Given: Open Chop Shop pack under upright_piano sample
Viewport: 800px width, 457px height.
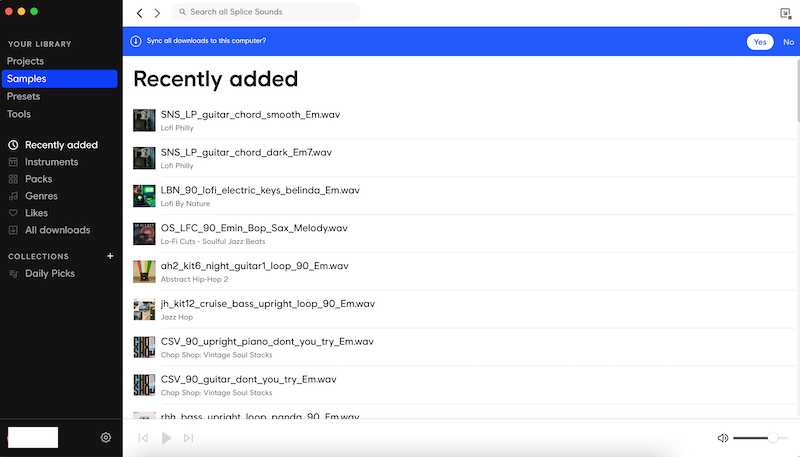Looking at the screenshot, I should [x=216, y=355].
